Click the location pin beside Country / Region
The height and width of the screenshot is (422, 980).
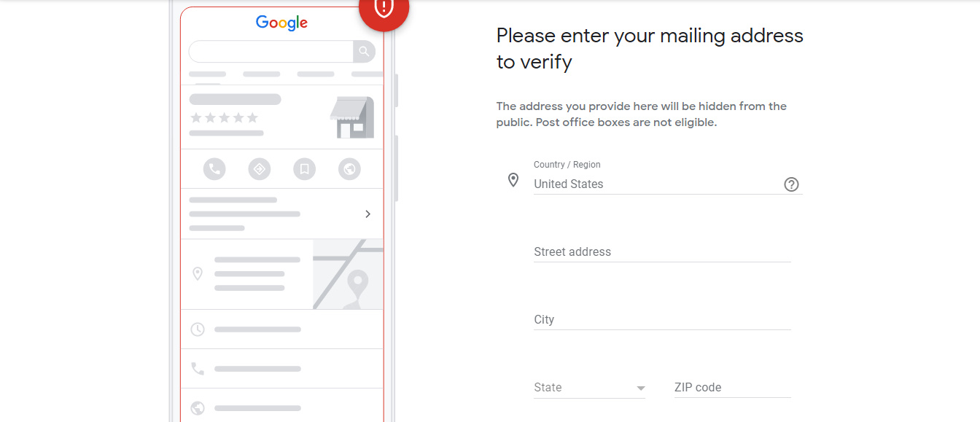pos(513,179)
